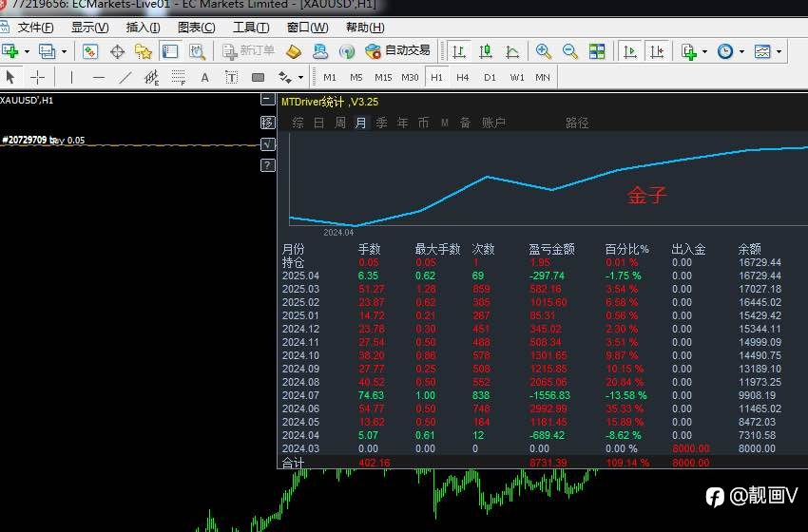Open the MetaEditor yellow book icon
Image resolution: width=808 pixels, height=532 pixels.
coord(293,51)
